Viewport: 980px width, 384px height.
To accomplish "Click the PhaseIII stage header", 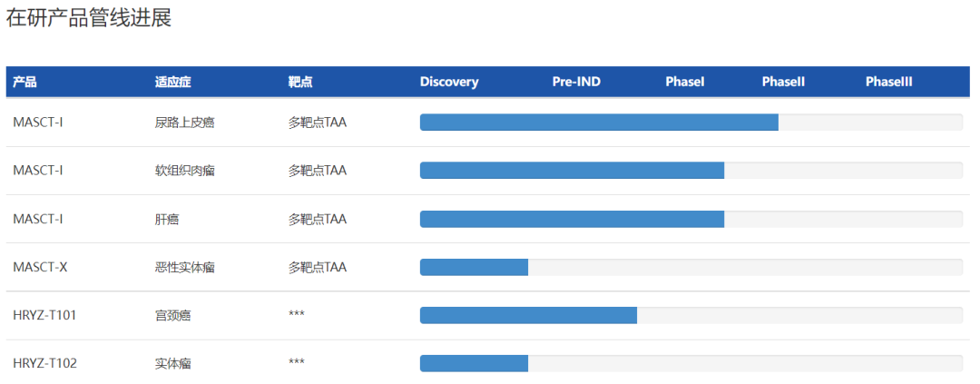I will [x=889, y=82].
